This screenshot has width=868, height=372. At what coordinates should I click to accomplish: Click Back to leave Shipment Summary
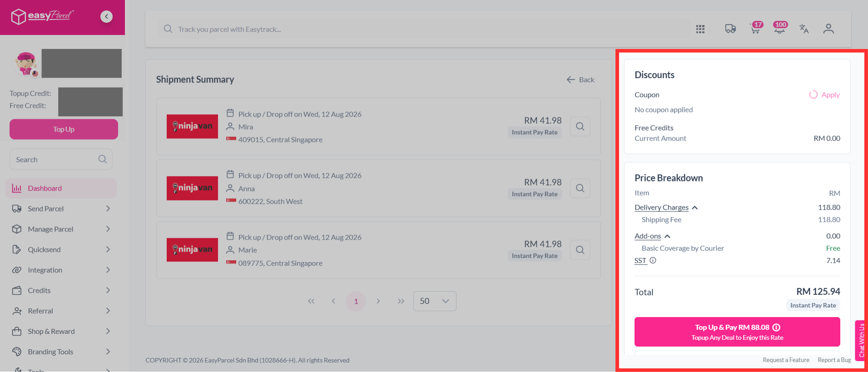pyautogui.click(x=580, y=80)
